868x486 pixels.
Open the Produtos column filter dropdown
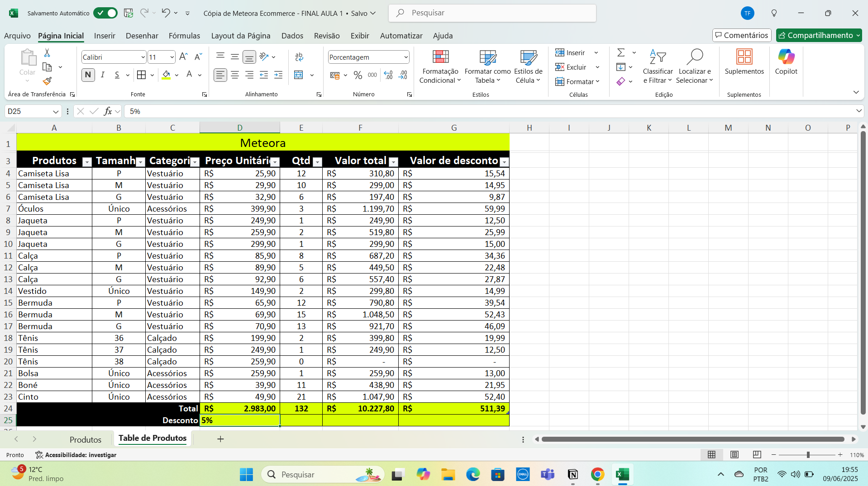[87, 162]
